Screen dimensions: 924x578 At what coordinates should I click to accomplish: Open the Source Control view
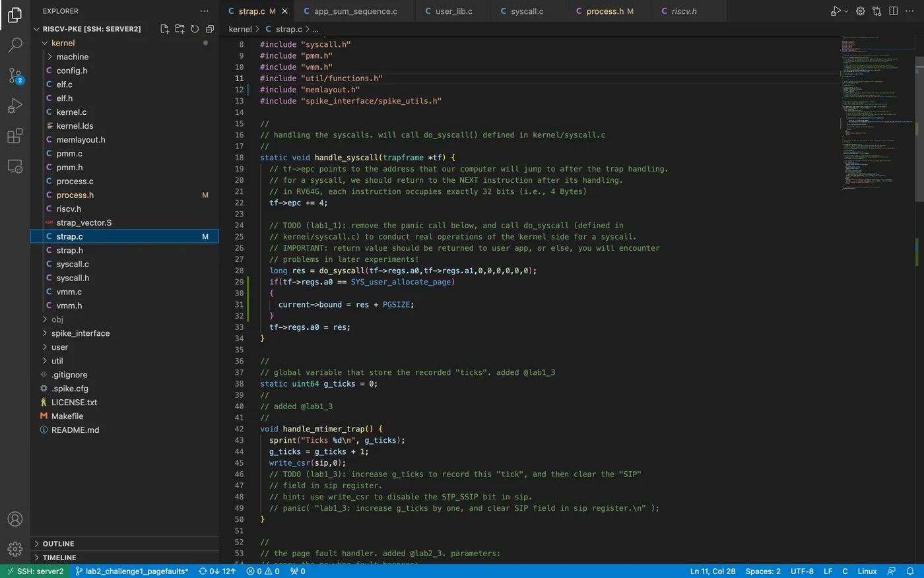click(x=15, y=75)
